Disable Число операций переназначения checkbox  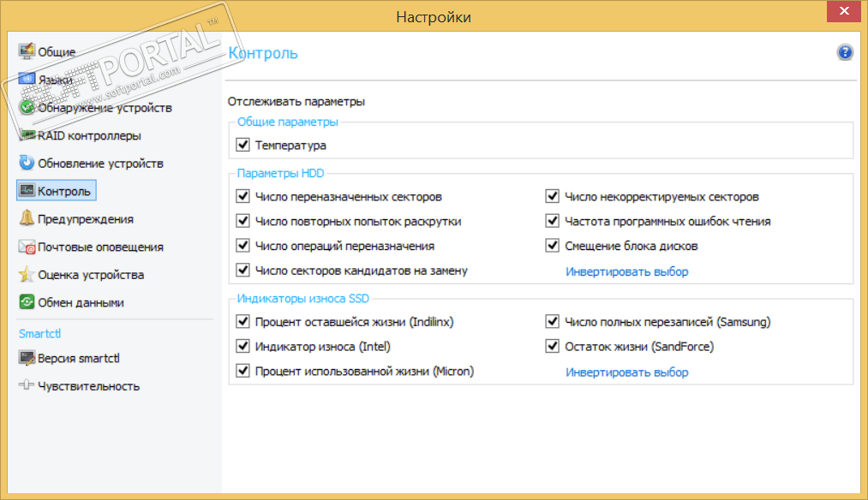(x=243, y=246)
